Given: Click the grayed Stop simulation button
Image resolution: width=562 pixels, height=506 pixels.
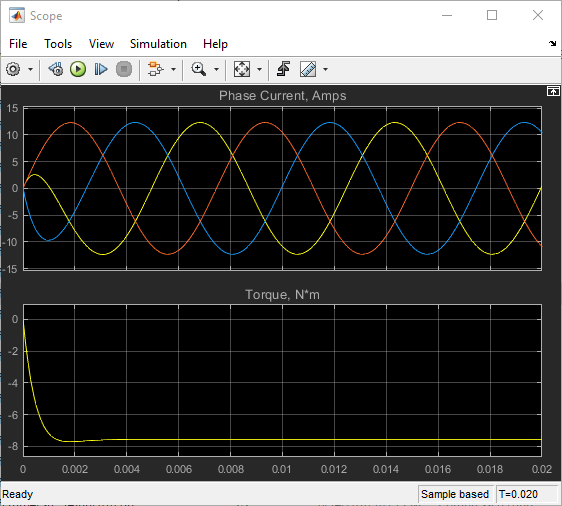Looking at the screenshot, I should tap(124, 69).
